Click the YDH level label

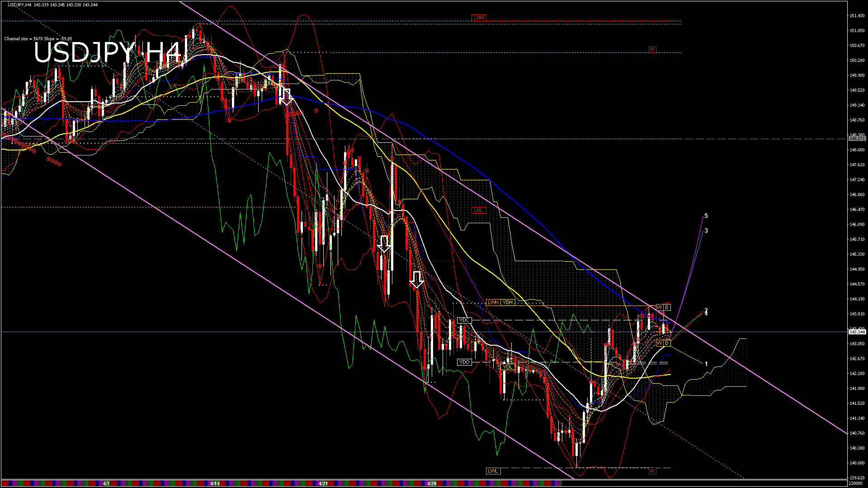tap(508, 302)
